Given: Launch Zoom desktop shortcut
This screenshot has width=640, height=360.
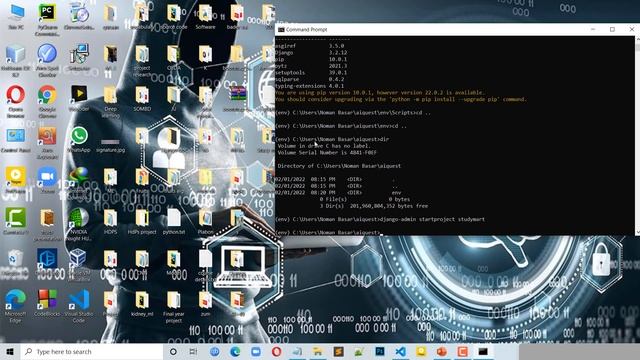Looking at the screenshot, I should pos(47,180).
